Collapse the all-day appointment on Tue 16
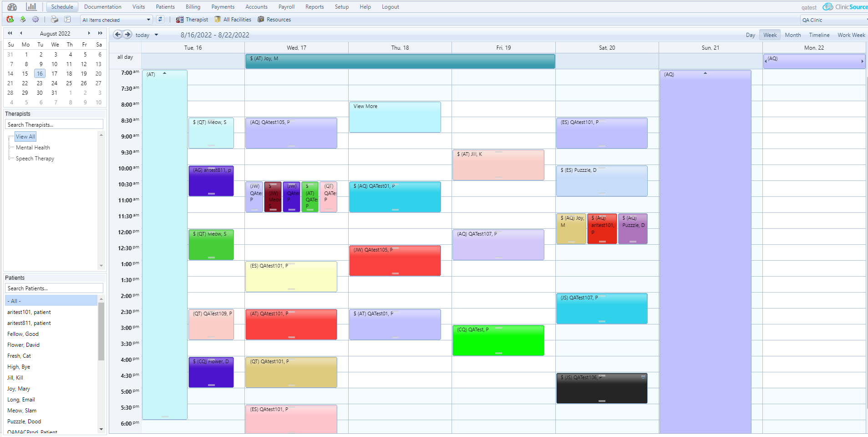 coord(165,72)
